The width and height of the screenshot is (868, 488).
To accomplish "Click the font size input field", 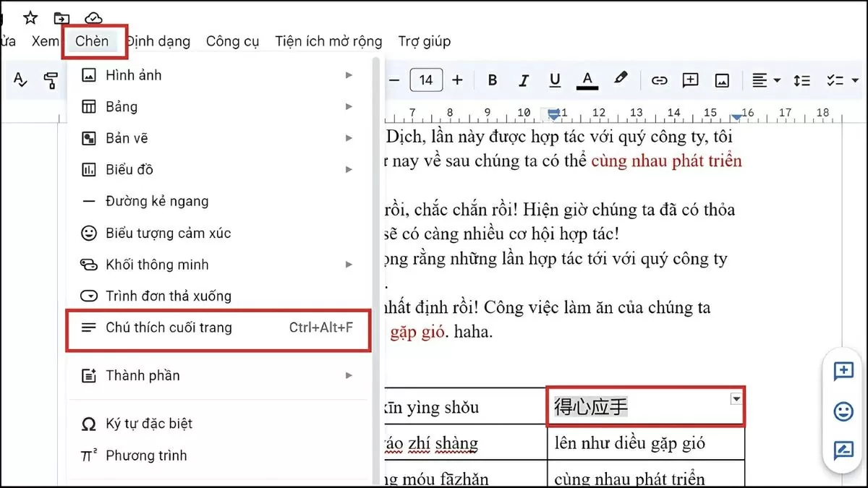I will 426,80.
